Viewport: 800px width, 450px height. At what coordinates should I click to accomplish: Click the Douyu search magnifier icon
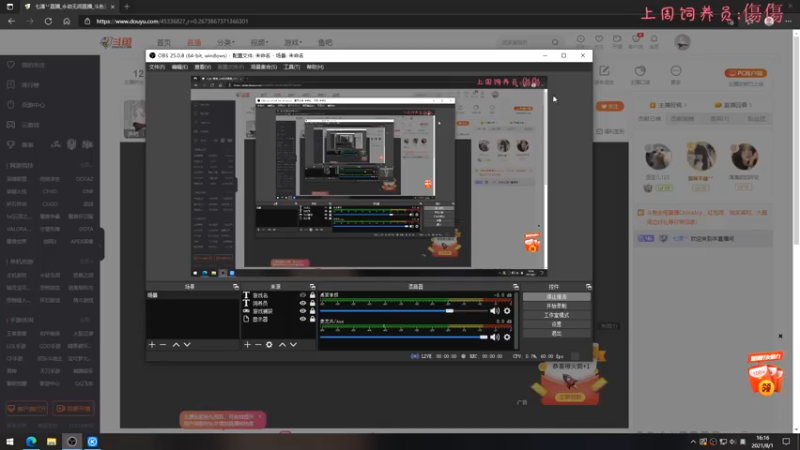pos(555,42)
